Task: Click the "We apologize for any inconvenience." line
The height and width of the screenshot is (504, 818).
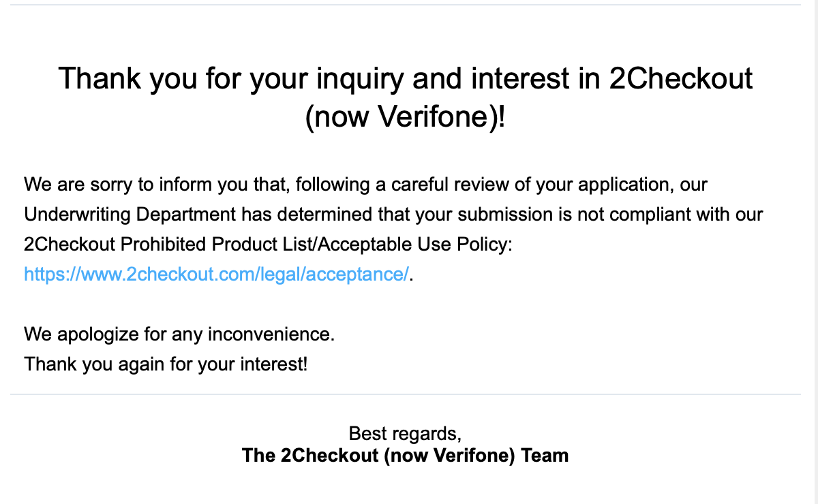Action: click(x=180, y=334)
